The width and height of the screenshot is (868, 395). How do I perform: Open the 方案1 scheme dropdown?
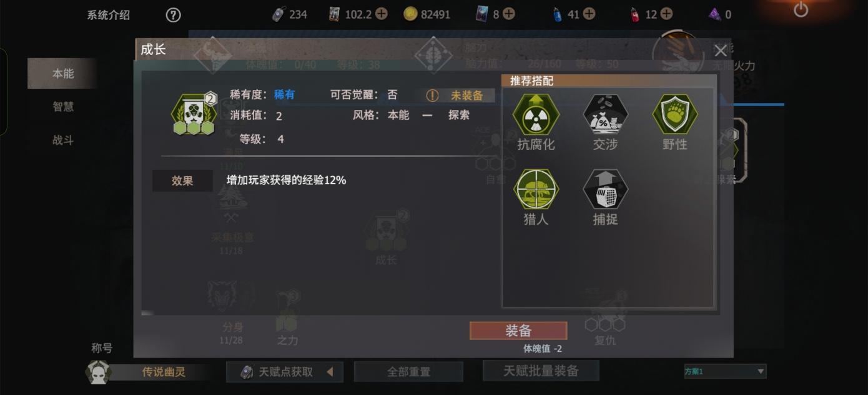pyautogui.click(x=725, y=371)
